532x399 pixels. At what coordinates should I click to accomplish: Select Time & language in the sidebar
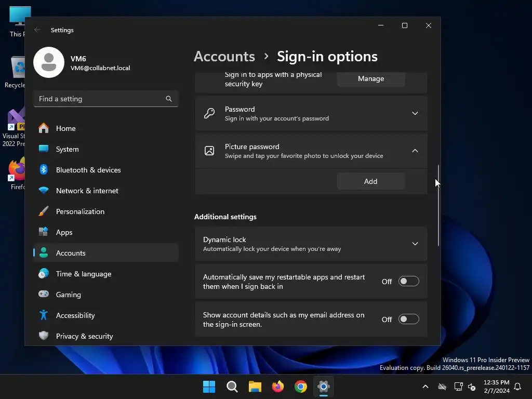pos(106,273)
